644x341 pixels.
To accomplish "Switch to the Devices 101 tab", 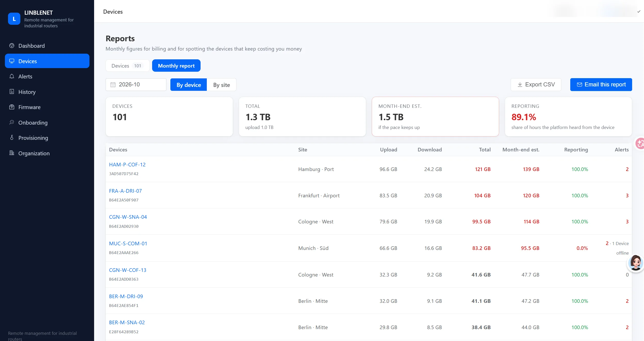I will (127, 66).
